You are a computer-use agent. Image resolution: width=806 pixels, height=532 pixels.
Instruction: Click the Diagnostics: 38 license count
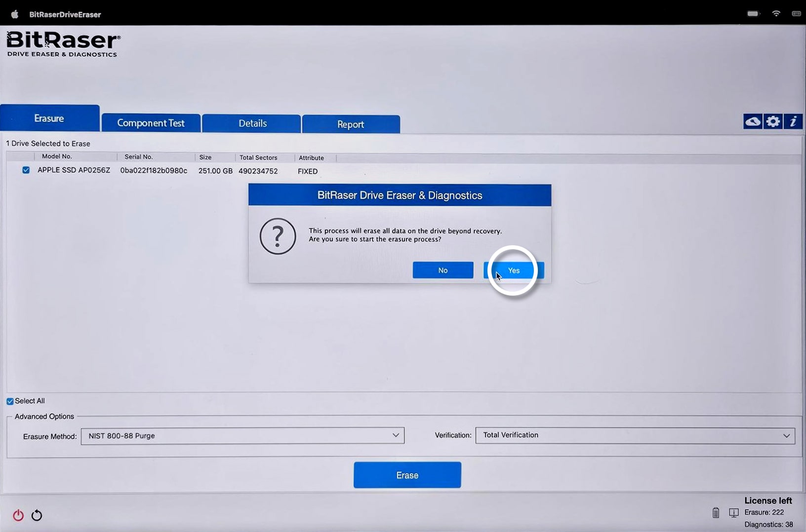click(x=768, y=525)
